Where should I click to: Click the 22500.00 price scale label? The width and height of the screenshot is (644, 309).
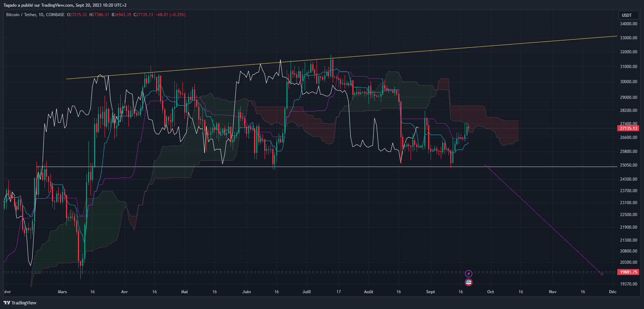629,215
